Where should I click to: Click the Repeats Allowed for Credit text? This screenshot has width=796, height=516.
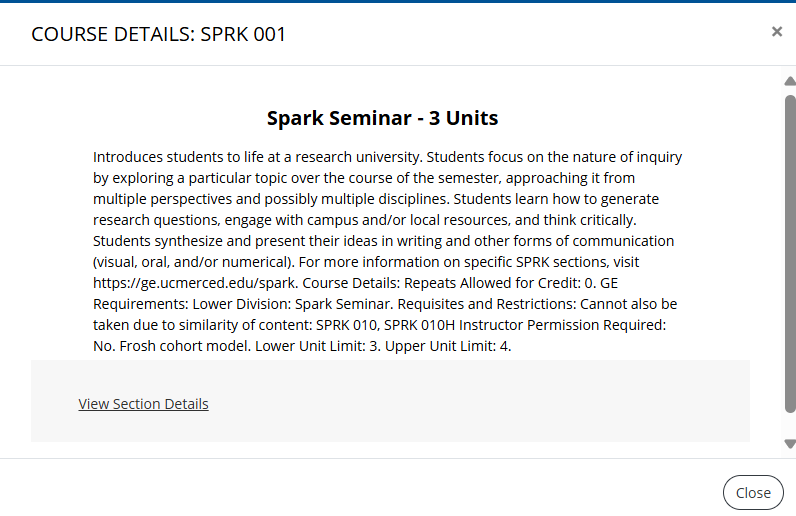pos(492,283)
